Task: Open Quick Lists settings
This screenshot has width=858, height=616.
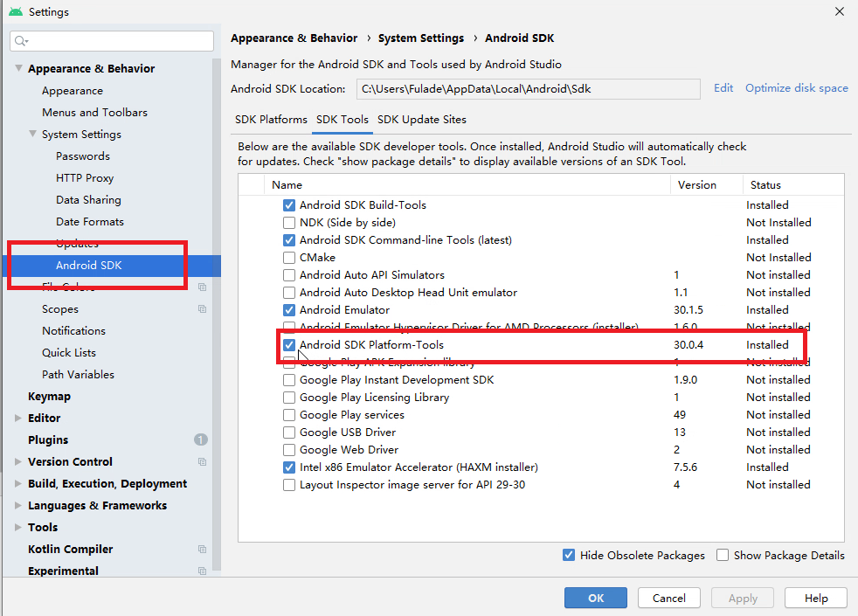Action: pos(69,353)
